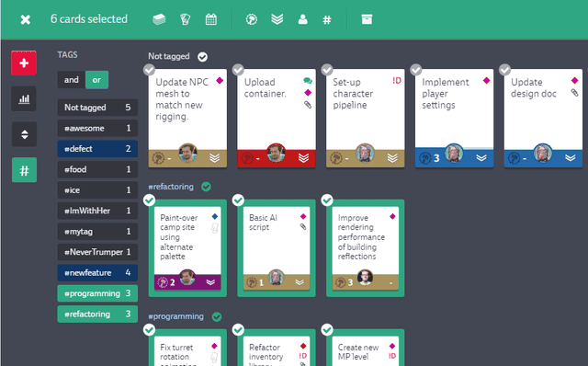Viewport: 588px width, 366px height.
Task: Filter by the #defect tag
Action: point(97,149)
